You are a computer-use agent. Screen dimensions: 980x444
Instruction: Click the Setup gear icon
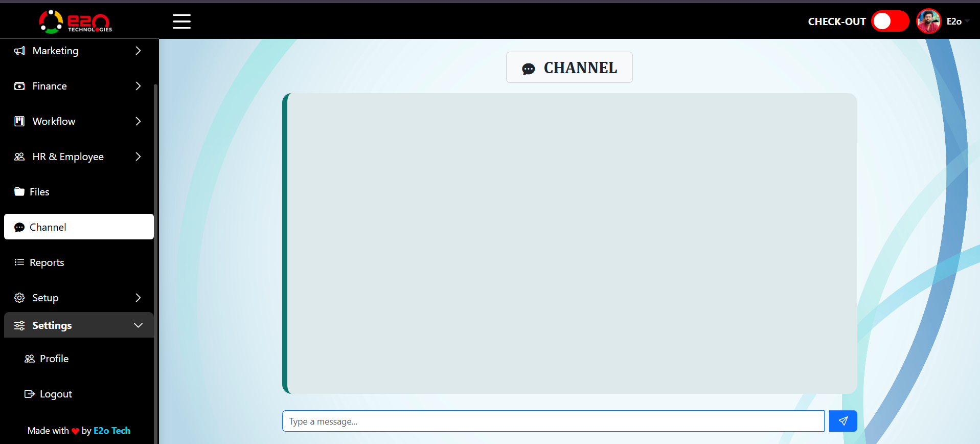pos(19,298)
